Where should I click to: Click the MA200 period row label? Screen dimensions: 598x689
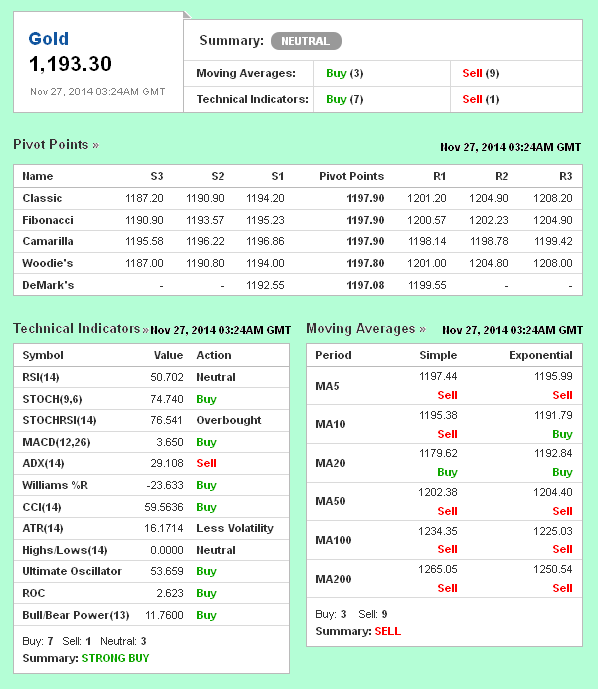click(333, 579)
